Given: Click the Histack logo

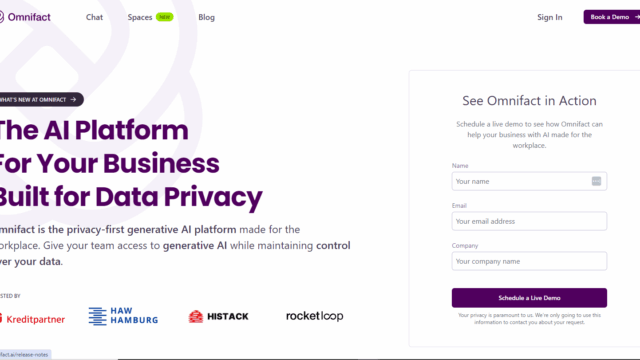Looking at the screenshot, I should 218,316.
